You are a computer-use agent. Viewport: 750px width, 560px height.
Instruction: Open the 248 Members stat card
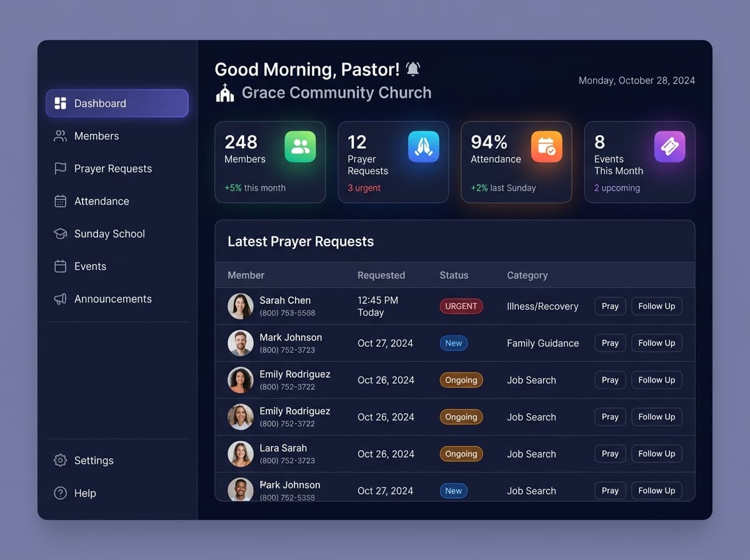pos(270,162)
